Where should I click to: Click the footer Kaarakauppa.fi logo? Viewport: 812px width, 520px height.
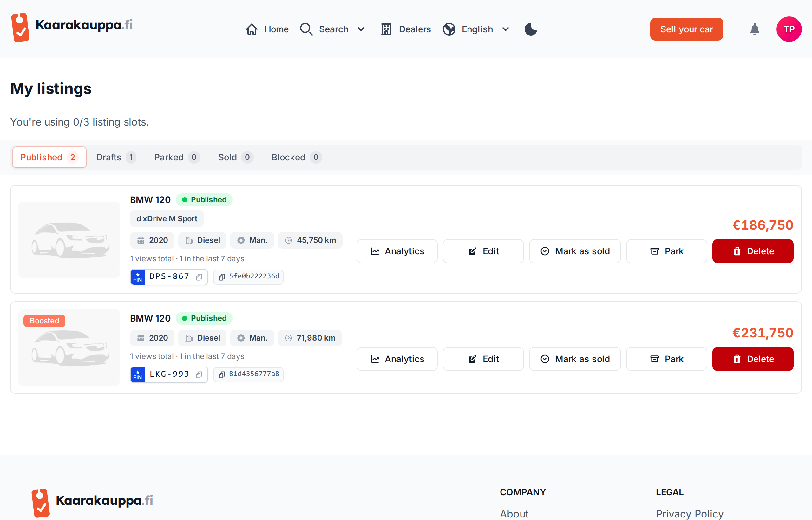coord(92,503)
